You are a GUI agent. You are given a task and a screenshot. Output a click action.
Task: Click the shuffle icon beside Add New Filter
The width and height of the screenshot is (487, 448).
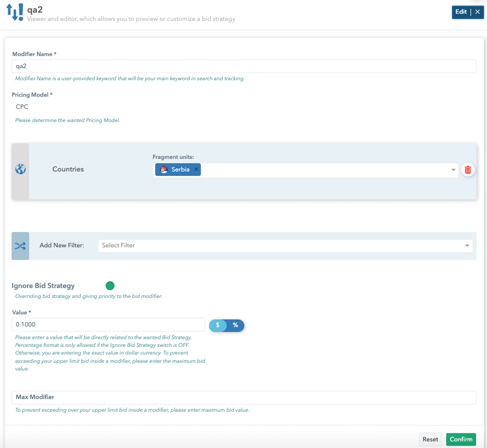coord(20,246)
